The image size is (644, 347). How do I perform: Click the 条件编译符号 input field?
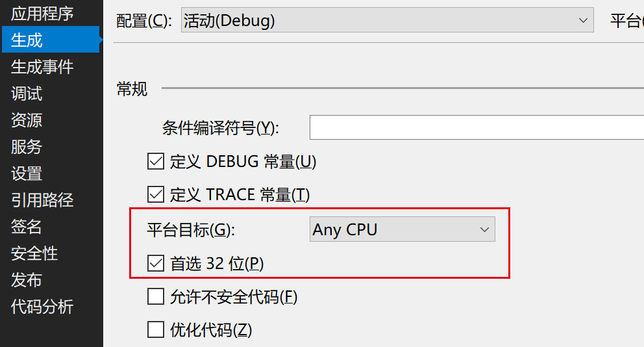(x=477, y=127)
